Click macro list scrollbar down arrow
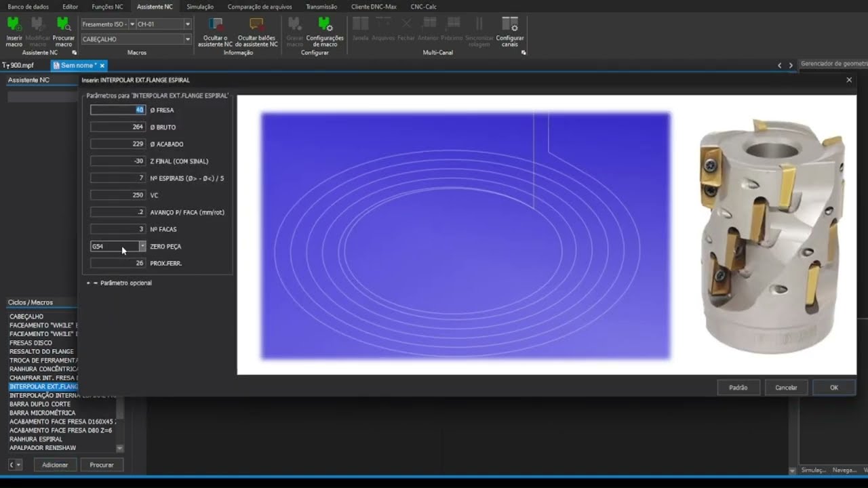Viewport: 868px width, 488px height. pos(120,448)
